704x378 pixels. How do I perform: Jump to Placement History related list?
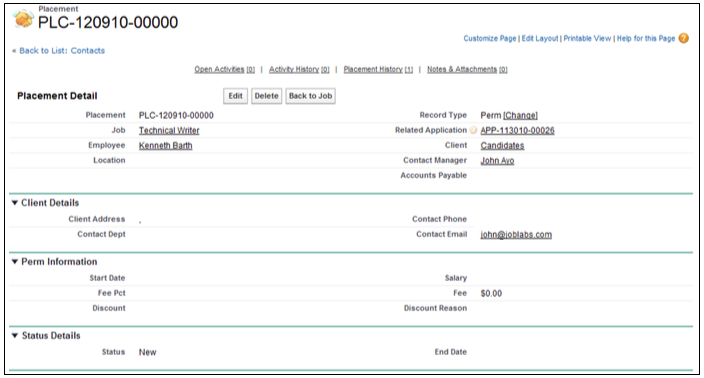click(378, 70)
